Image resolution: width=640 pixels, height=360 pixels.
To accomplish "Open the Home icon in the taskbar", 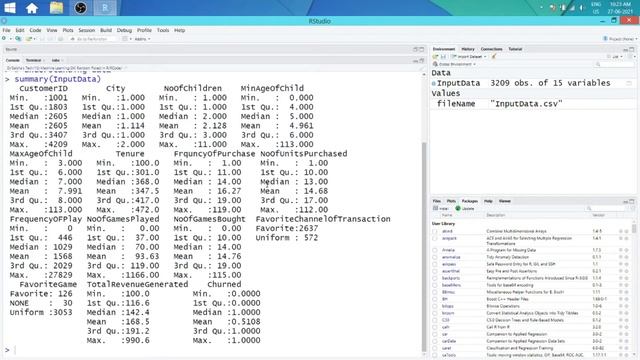I will click(32, 8).
